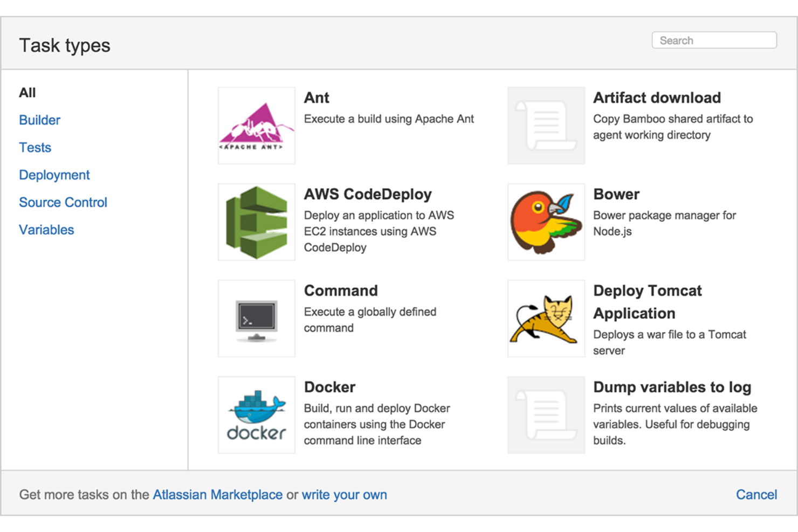This screenshot has width=798, height=532.
Task: Select the Source Control category
Action: 63,202
